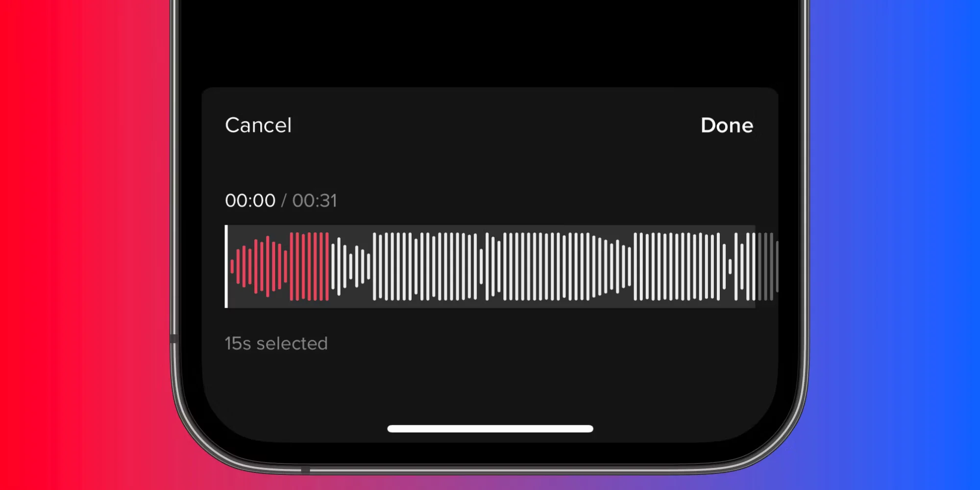Click the gray waveform track beneath the bars

(490, 304)
